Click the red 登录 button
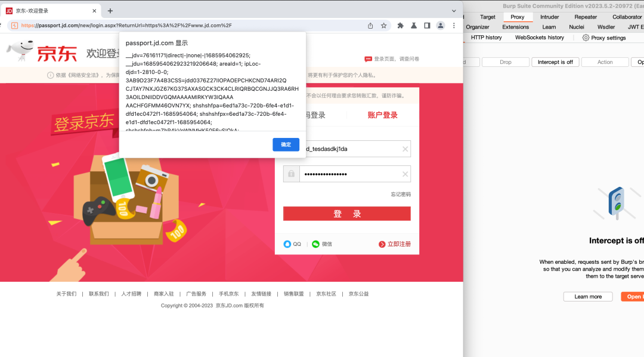This screenshot has height=357, width=644. tap(346, 214)
